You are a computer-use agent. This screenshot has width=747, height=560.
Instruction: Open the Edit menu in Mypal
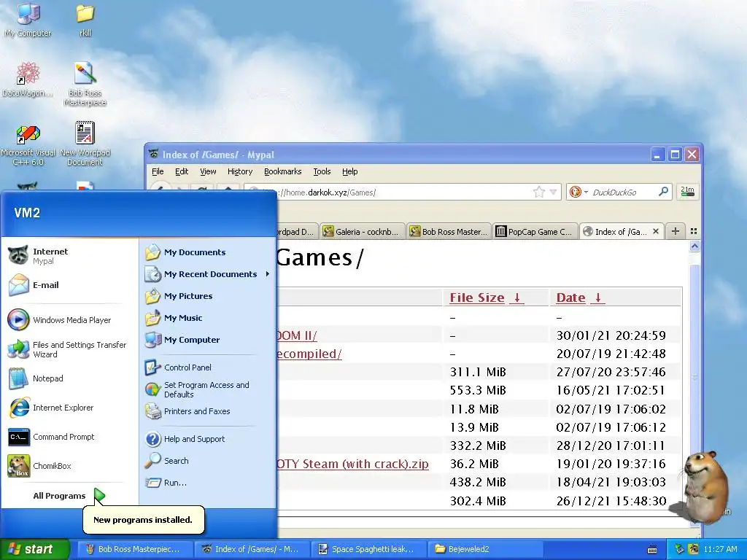point(182,171)
